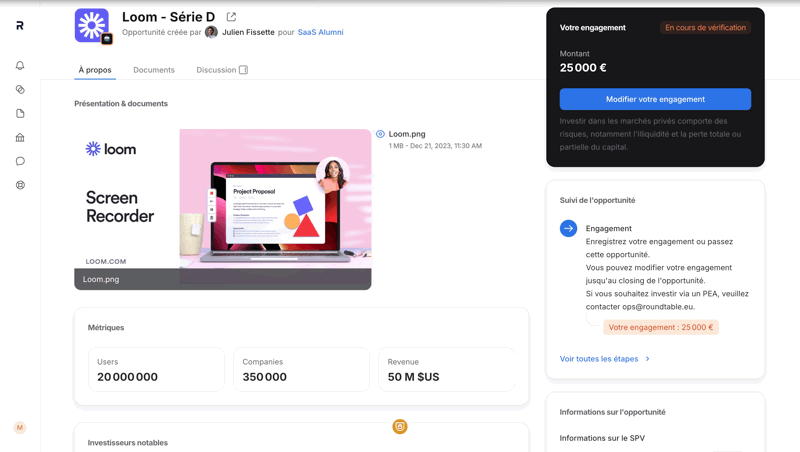800x452 pixels.
Task: Open the chat bubble icon in the sidebar
Action: (20, 161)
